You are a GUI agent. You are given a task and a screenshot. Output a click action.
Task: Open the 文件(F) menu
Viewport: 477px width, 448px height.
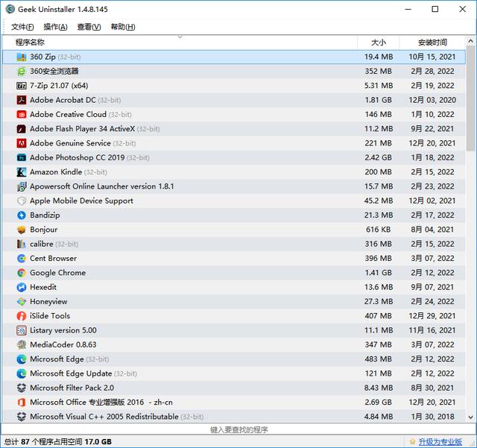pos(23,27)
